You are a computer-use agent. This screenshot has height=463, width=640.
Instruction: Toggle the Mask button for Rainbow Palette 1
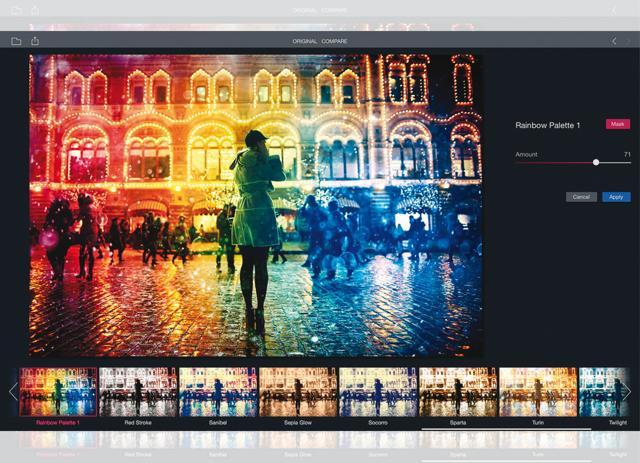point(618,124)
